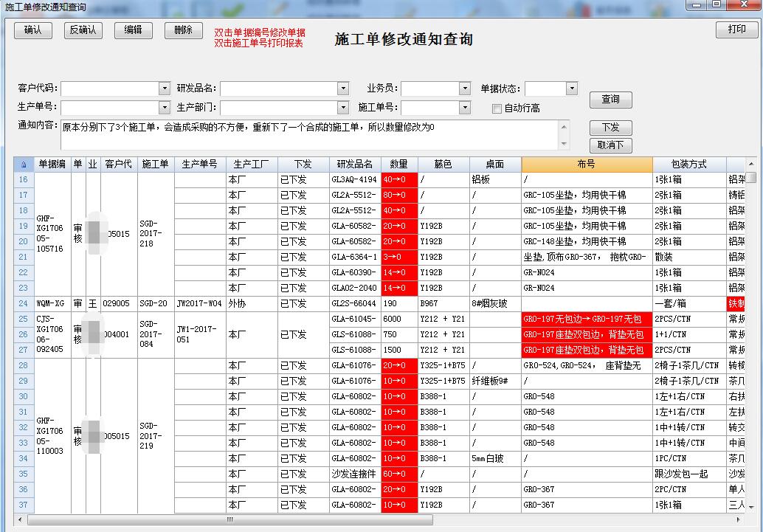
Task: Click the 确认 button
Action: 33,30
